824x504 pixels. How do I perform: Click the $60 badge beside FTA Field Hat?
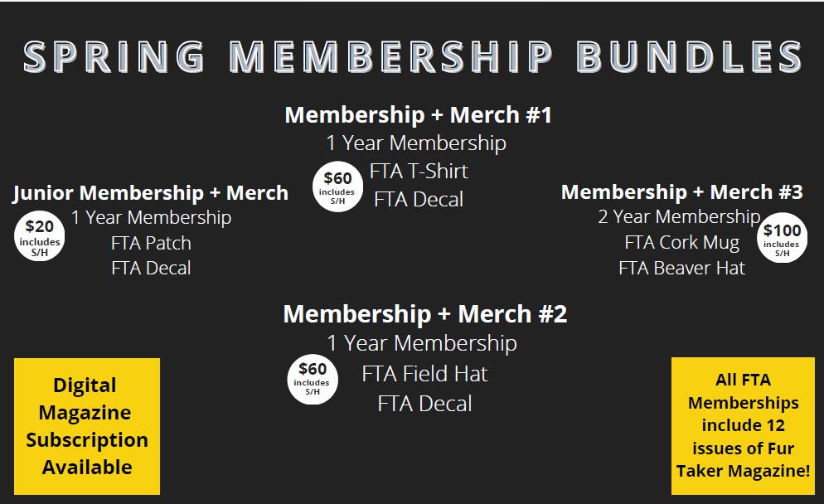pos(313,379)
